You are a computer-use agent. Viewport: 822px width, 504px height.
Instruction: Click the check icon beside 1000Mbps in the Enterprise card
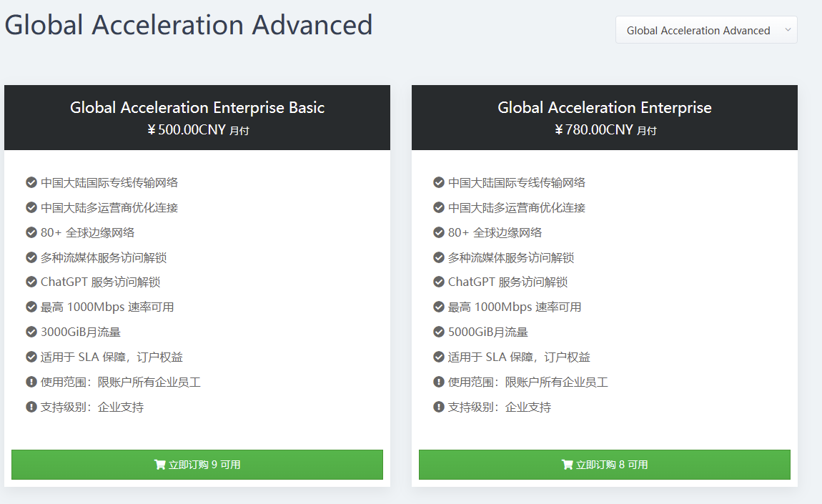coord(439,307)
